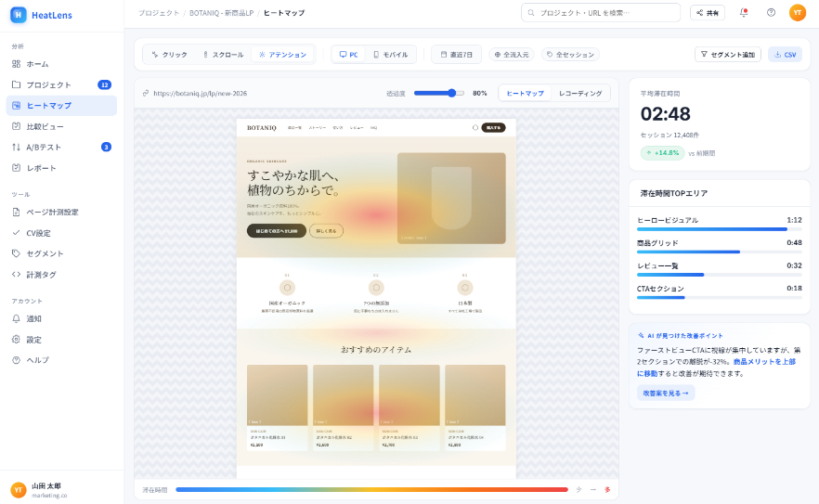Export data with the CSV button
819x504 pixels.
(x=785, y=55)
